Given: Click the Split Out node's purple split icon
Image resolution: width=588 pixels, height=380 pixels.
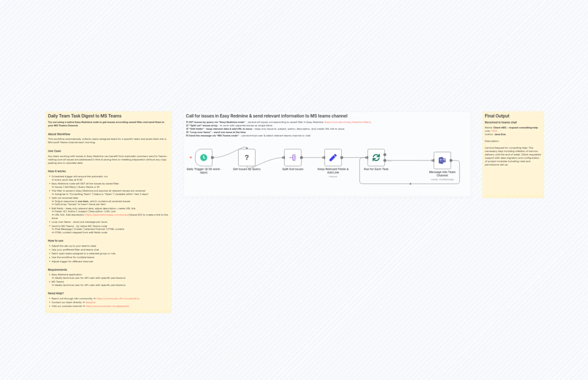Looking at the screenshot, I should (293, 157).
